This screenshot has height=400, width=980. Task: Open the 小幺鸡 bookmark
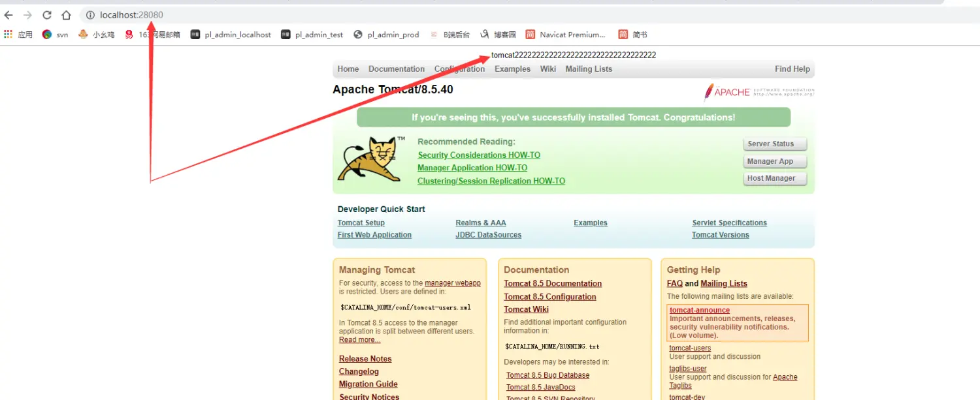click(96, 35)
